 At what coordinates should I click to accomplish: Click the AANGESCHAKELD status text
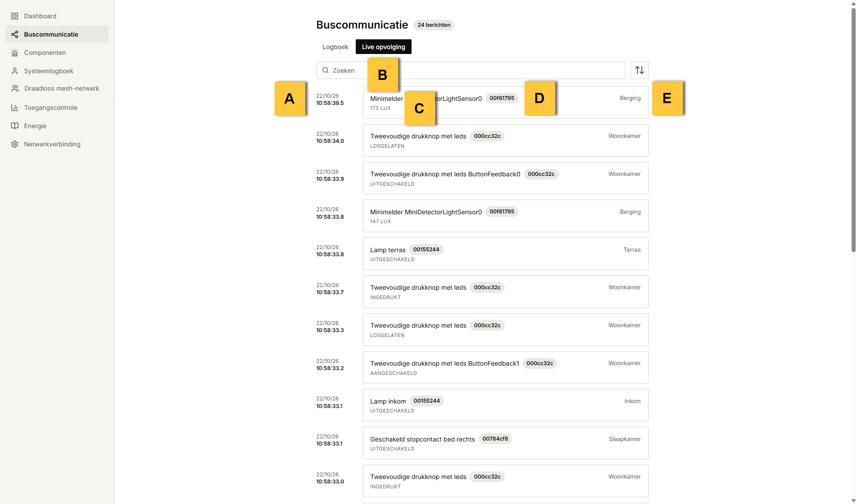click(393, 373)
